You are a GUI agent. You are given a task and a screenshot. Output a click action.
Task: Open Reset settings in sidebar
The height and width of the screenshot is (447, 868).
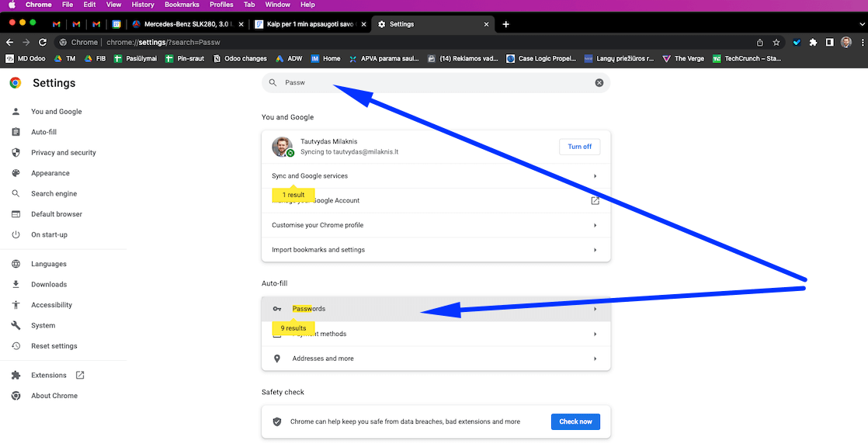(54, 346)
